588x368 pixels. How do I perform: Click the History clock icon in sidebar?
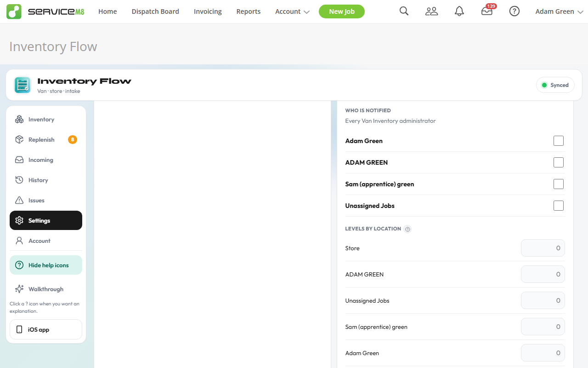(x=19, y=180)
